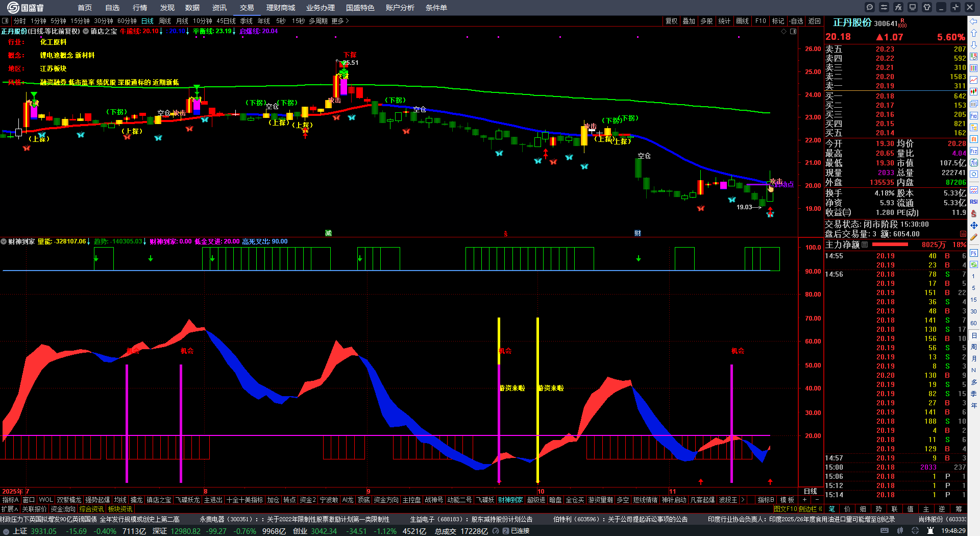Viewport: 980px width, 536px height.
Task: Click the 复权 button
Action: pyautogui.click(x=671, y=21)
